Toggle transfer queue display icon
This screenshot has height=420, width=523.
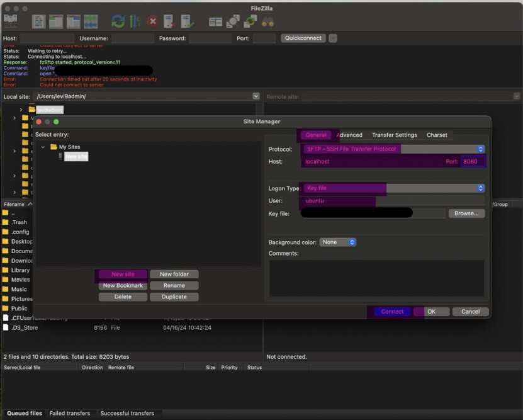[91, 21]
